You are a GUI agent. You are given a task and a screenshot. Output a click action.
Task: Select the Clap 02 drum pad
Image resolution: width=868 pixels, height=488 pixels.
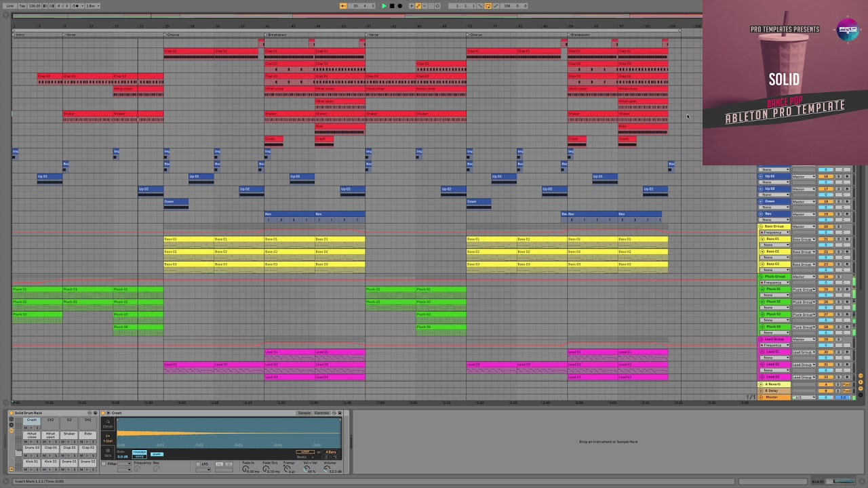[x=69, y=448]
